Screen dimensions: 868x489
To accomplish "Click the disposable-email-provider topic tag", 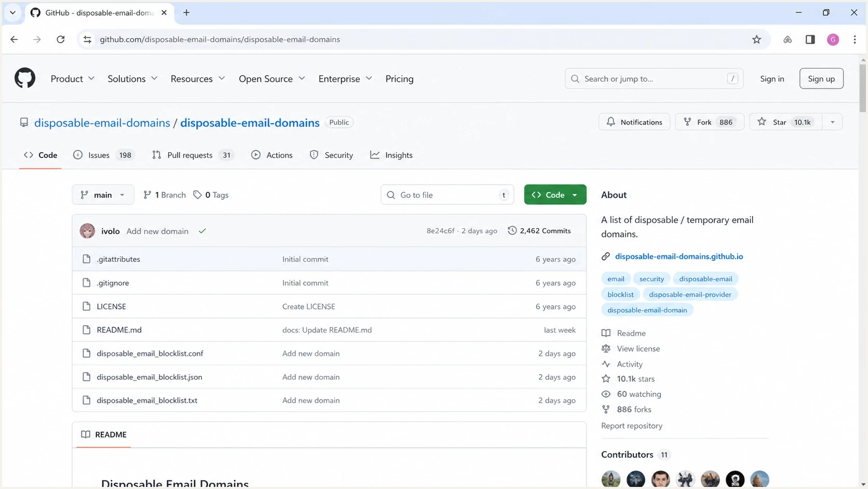I will (690, 294).
